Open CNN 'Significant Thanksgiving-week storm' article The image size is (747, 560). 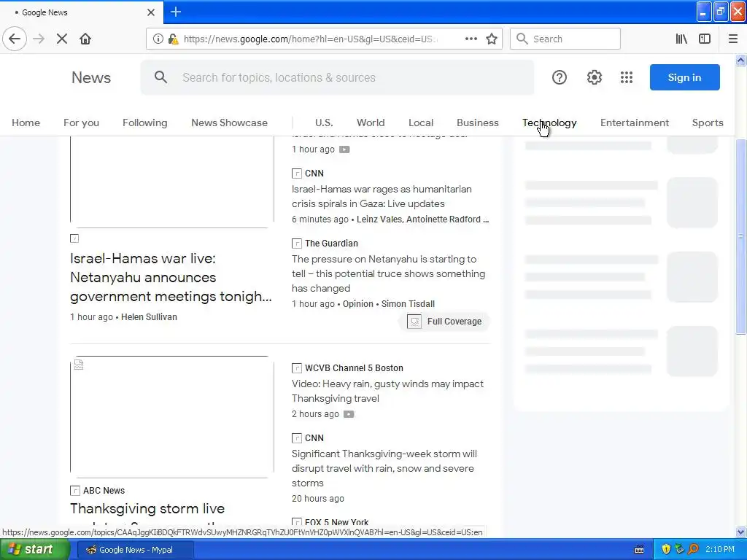coord(384,468)
